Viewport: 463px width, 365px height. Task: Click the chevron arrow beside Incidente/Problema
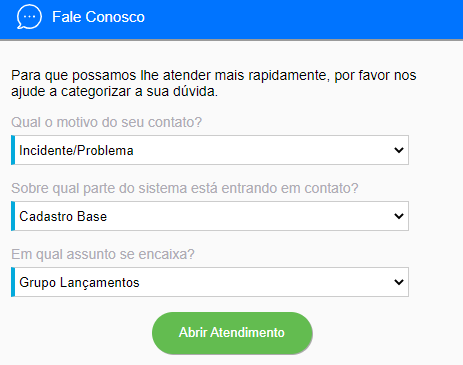coord(399,150)
